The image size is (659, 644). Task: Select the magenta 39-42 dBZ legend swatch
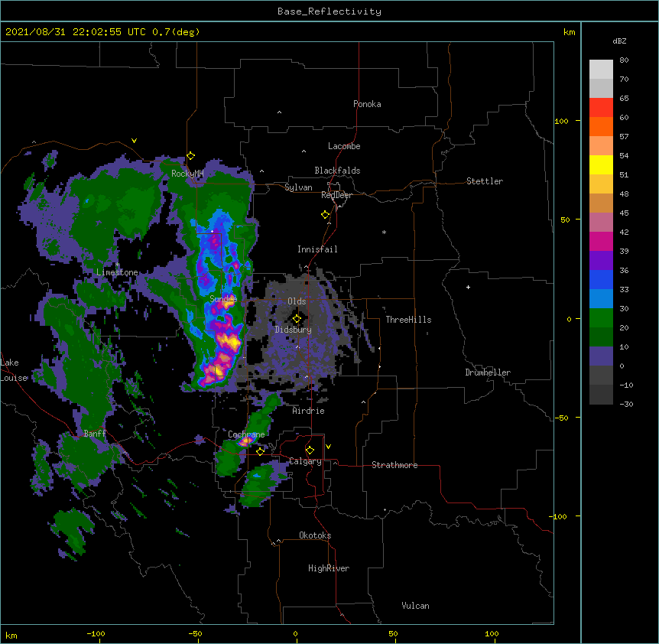[x=601, y=241]
